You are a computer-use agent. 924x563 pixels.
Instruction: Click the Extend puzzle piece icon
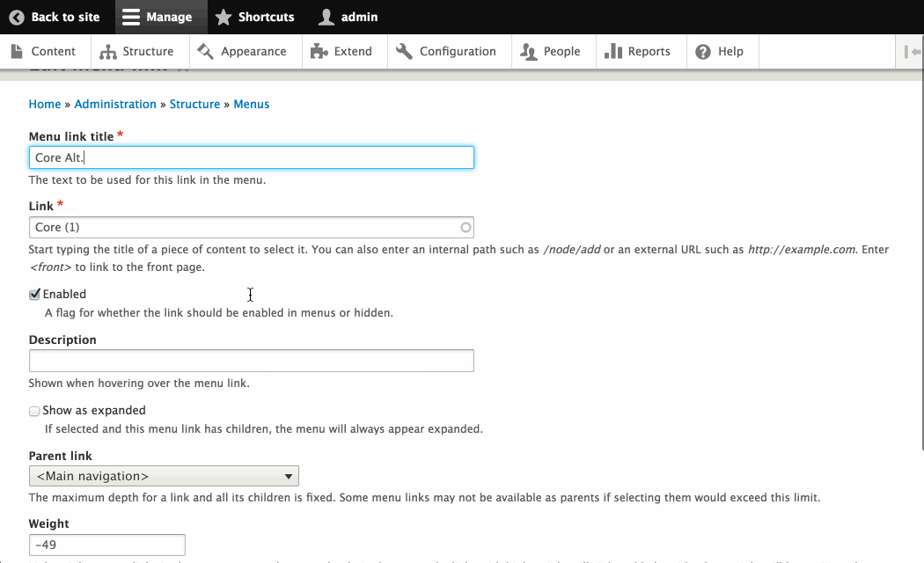(319, 51)
